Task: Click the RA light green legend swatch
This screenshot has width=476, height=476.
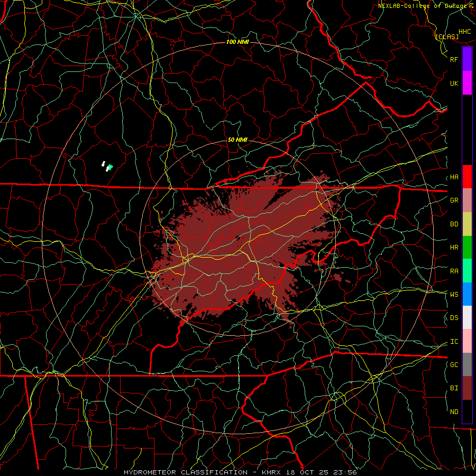Action: point(467,271)
